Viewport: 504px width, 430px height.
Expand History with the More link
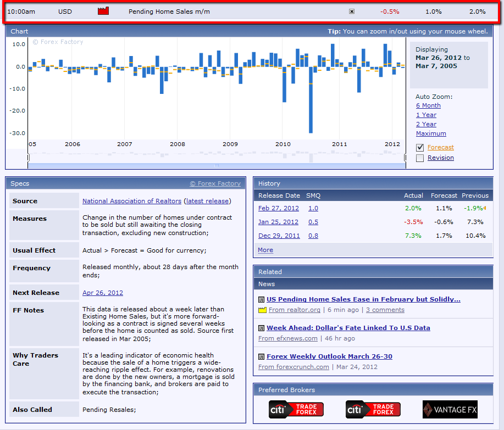coord(265,250)
